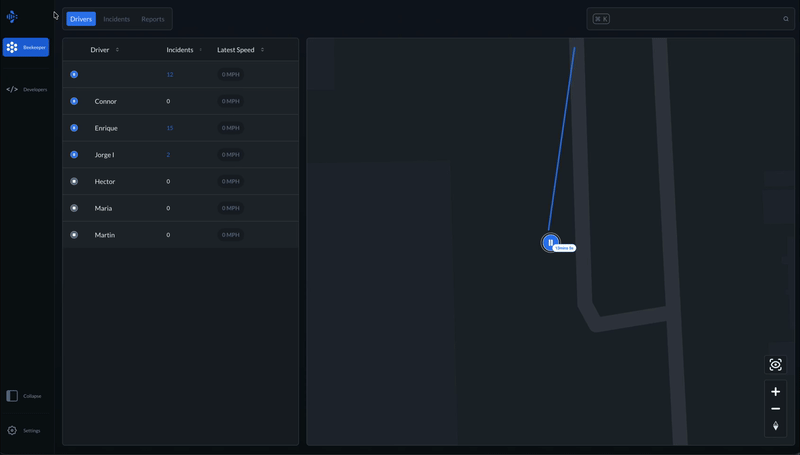Toggle the status indicator for Connor
This screenshot has height=455, width=800.
coord(74,101)
